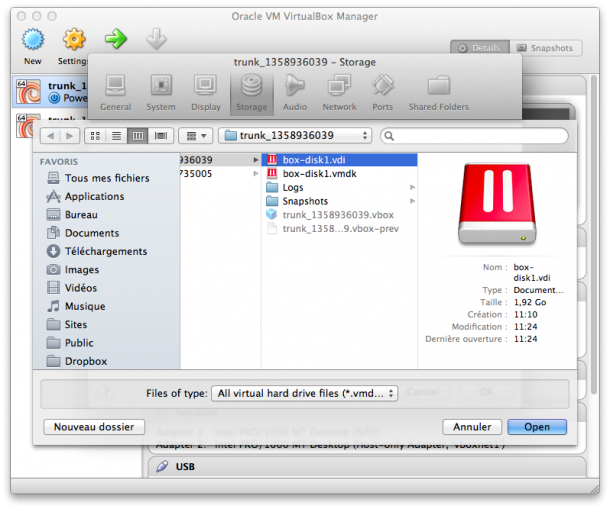Open the Ports settings tab
Image resolution: width=610 pixels, height=509 pixels.
[382, 93]
